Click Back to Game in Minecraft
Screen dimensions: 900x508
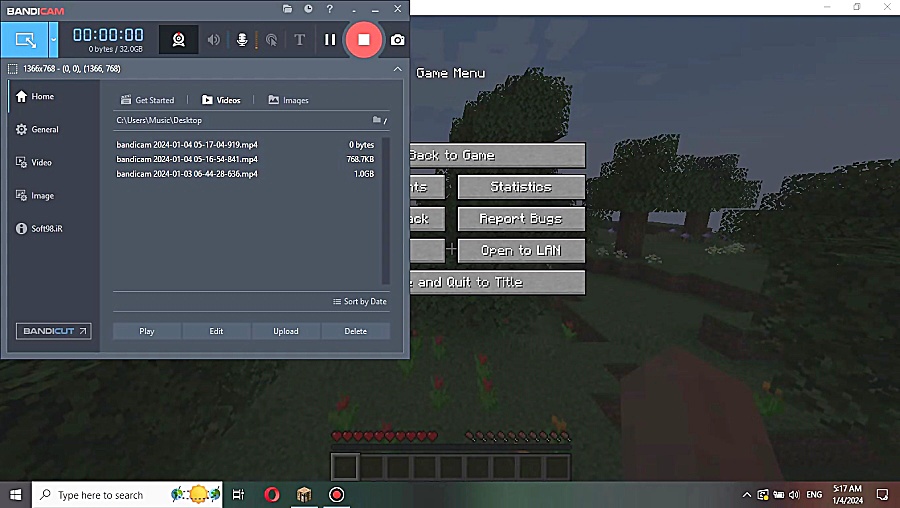(497, 155)
